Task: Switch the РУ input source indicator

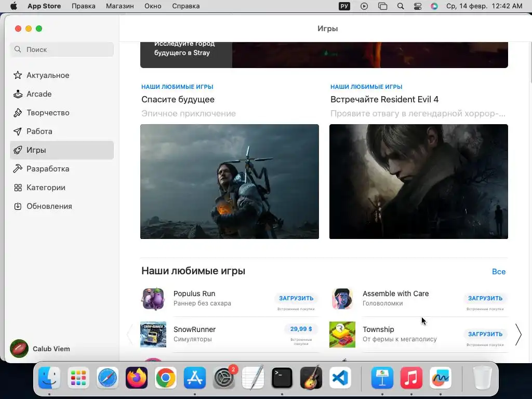Action: (x=344, y=6)
